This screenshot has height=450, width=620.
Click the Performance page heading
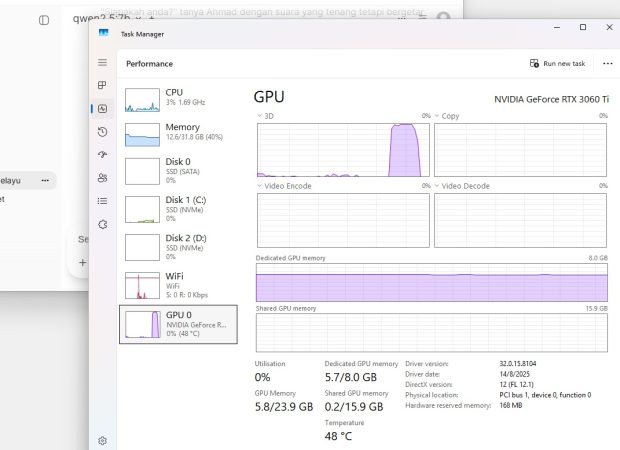pyautogui.click(x=149, y=64)
